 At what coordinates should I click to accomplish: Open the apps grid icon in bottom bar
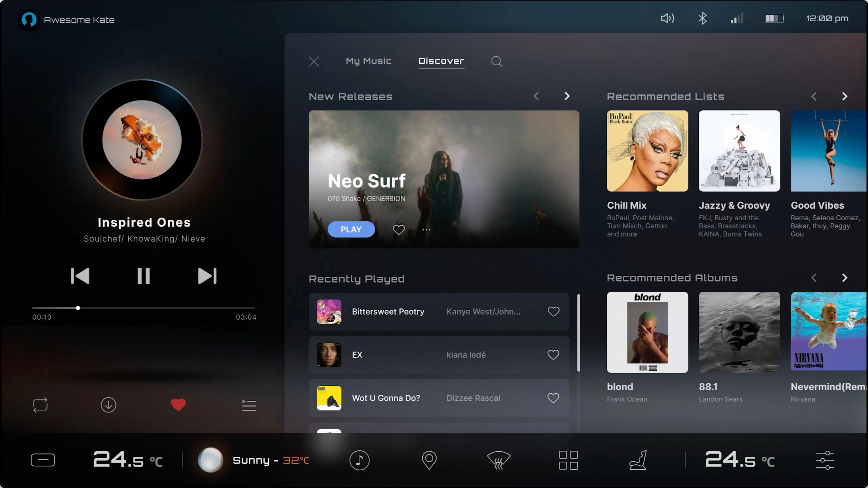coord(568,460)
